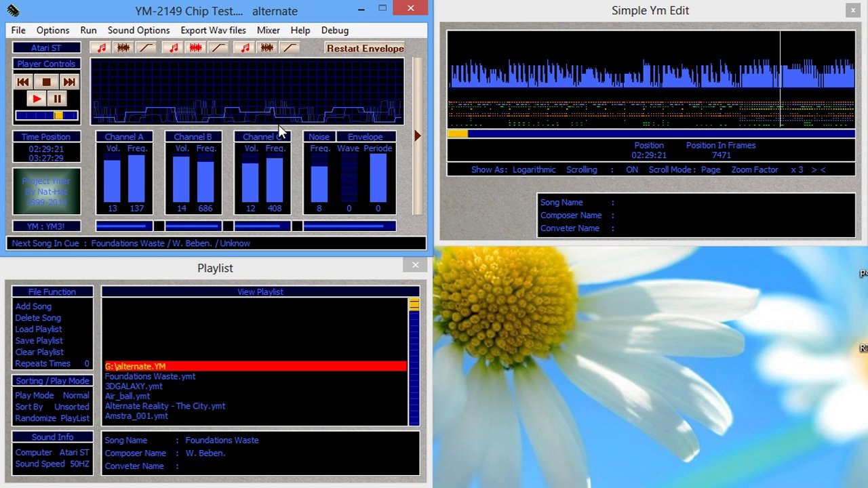The image size is (868, 488).
Task: Click Add Song in File Function
Action: (x=33, y=306)
